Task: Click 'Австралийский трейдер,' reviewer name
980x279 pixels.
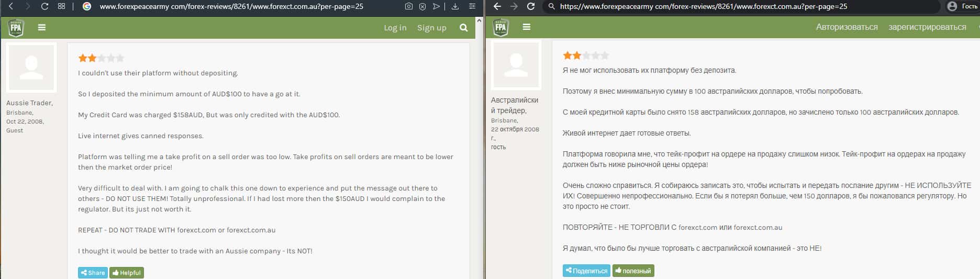Action: click(x=515, y=105)
